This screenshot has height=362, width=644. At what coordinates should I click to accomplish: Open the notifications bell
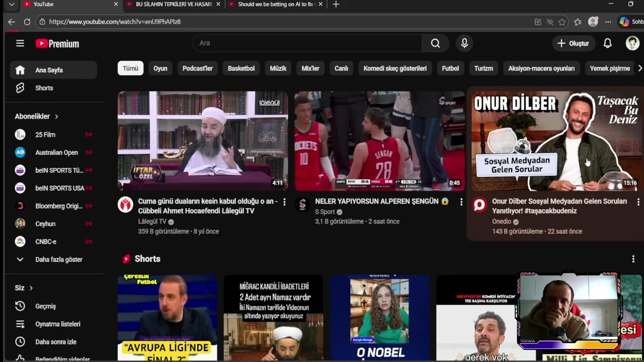point(608,43)
